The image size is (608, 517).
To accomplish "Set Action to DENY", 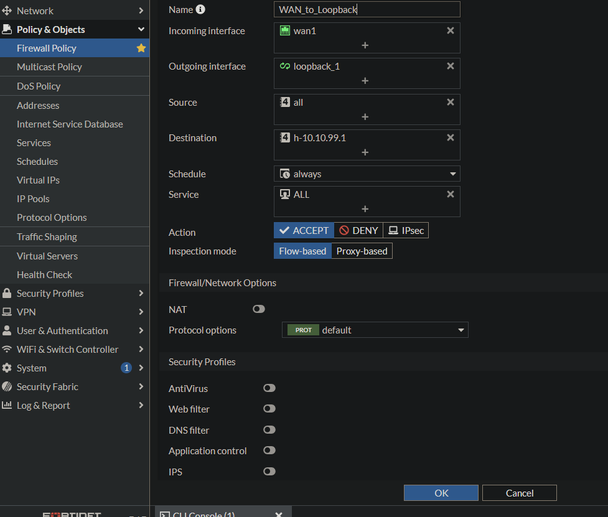I will pos(358,230).
